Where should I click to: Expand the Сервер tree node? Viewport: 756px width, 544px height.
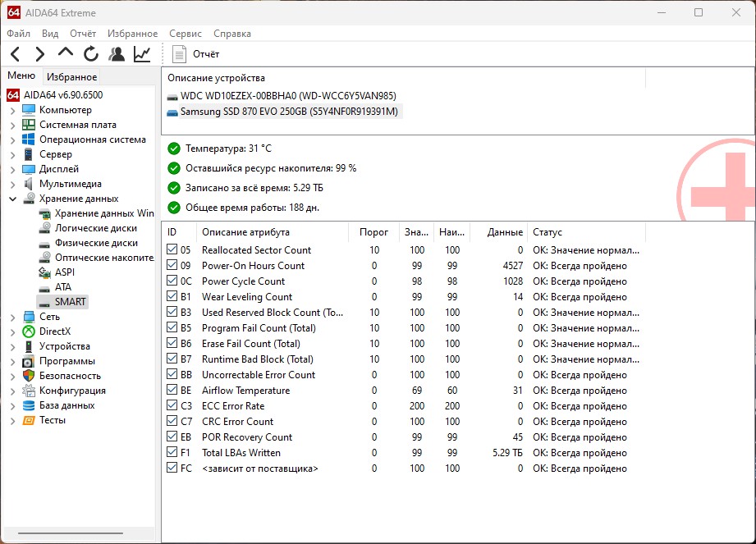(12, 155)
